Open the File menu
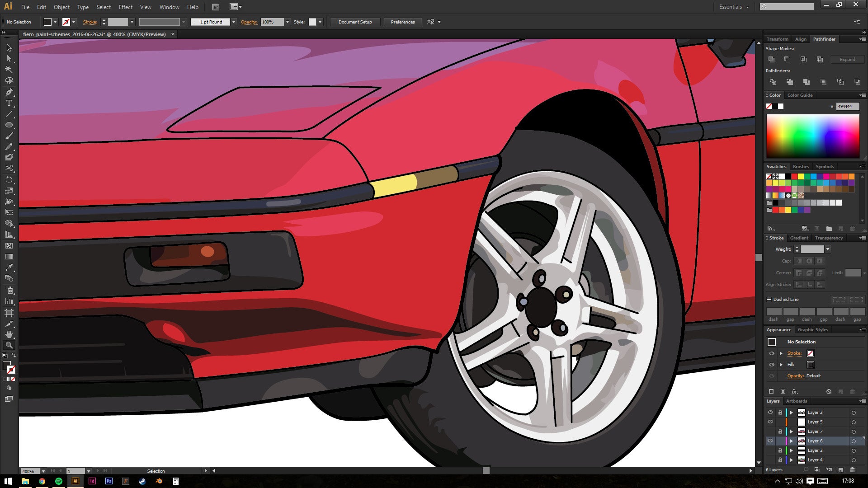 coord(25,7)
